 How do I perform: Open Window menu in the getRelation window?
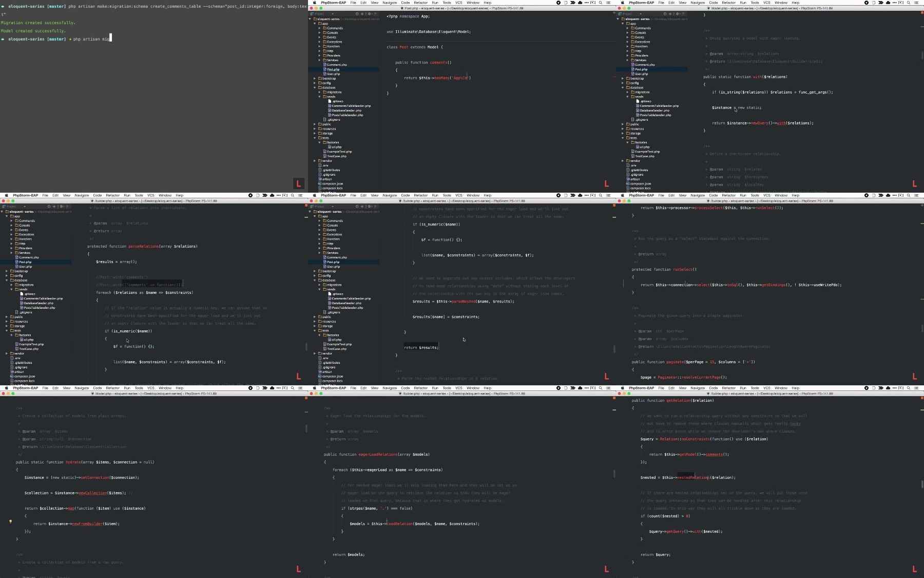781,388
